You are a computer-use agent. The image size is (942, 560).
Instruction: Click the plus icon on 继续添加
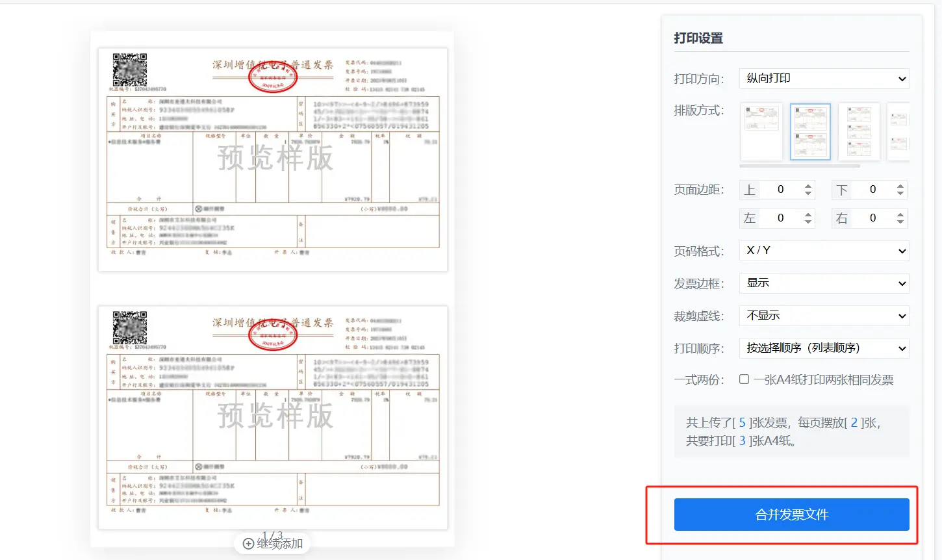(x=248, y=544)
